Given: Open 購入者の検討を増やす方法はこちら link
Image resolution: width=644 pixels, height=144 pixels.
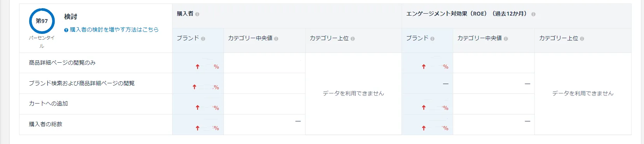Looking at the screenshot, I should (114, 30).
